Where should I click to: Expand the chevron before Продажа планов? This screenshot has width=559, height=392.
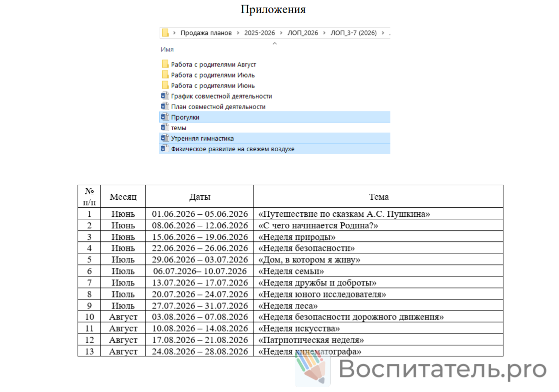(x=174, y=33)
